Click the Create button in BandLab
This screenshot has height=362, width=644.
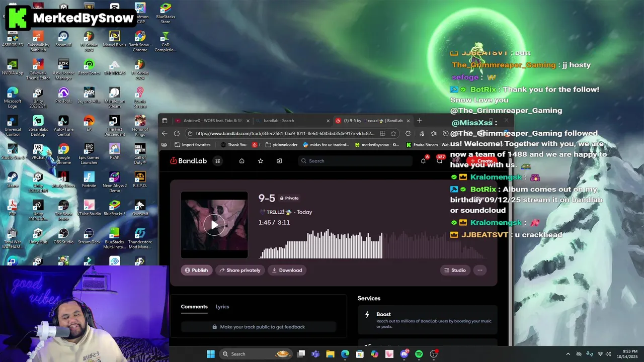[x=481, y=161]
